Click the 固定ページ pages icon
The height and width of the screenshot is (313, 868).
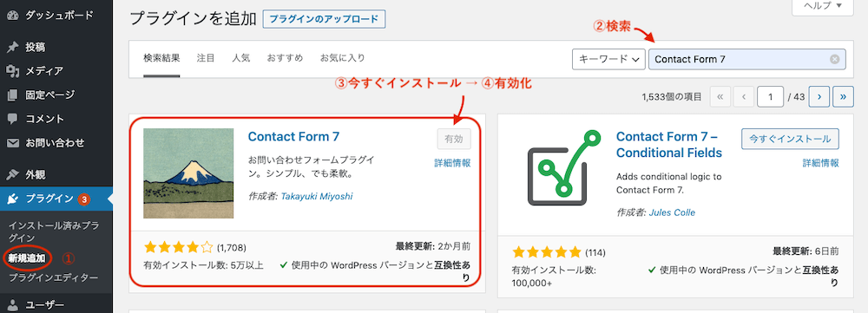[x=13, y=95]
